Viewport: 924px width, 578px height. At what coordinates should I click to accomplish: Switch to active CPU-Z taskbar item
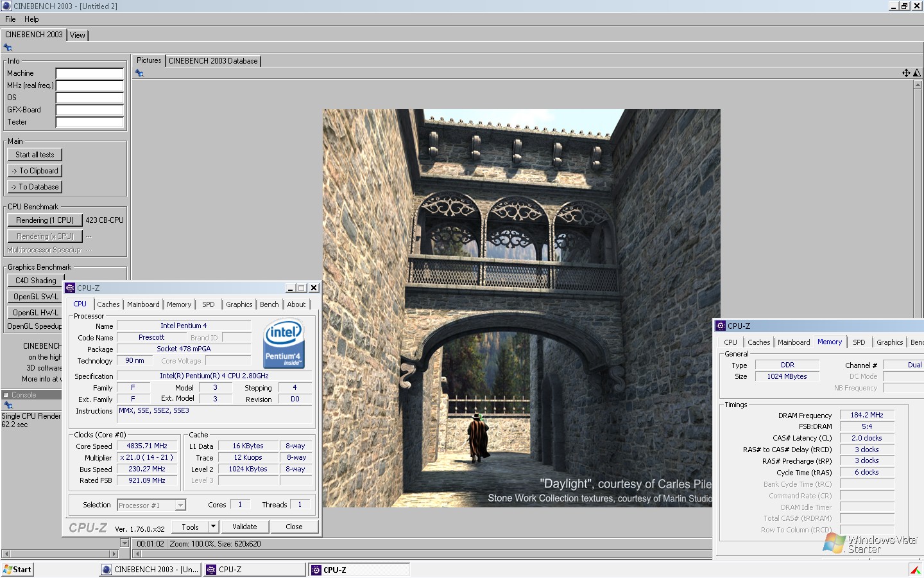point(359,570)
